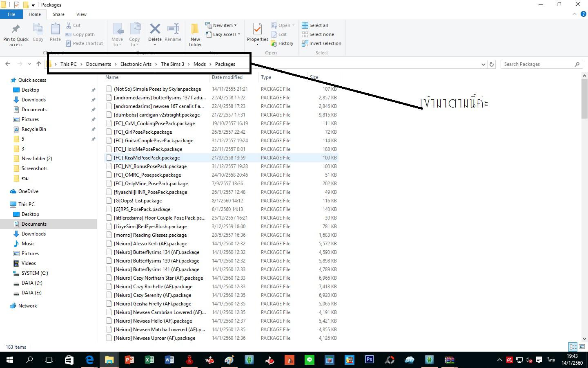This screenshot has height=368, width=588.
Task: Click Invert selection in ribbon
Action: point(321,43)
